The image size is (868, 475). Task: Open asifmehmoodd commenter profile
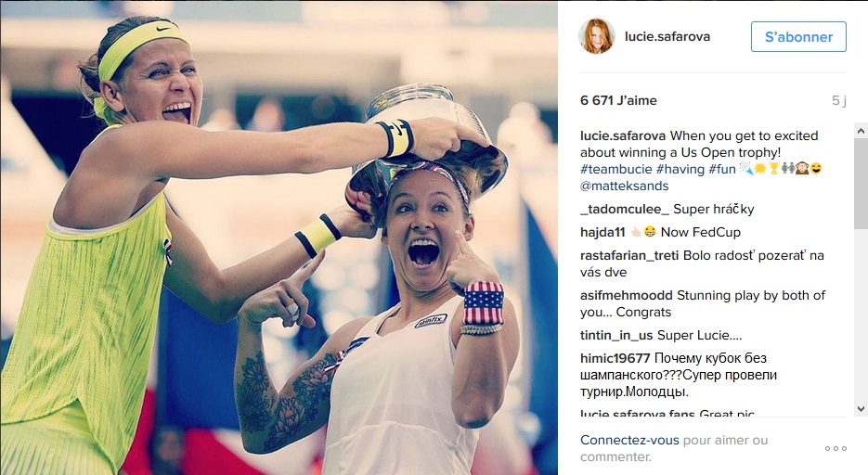pyautogui.click(x=627, y=295)
